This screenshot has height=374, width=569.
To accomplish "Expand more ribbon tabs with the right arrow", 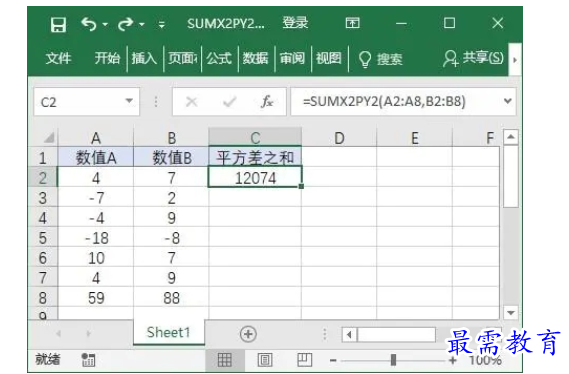I will [515, 60].
